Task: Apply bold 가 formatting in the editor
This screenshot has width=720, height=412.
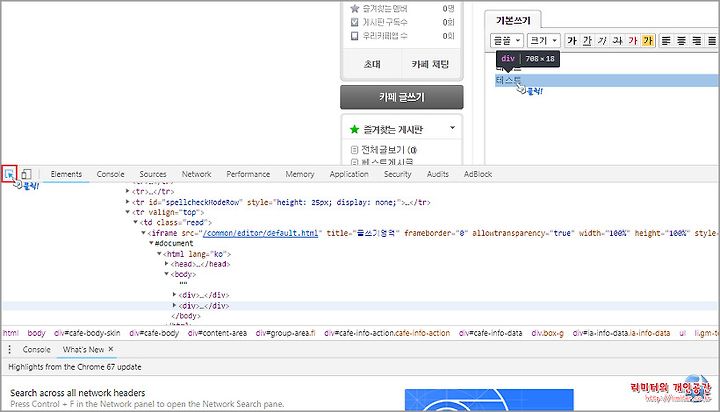Action: pyautogui.click(x=572, y=40)
